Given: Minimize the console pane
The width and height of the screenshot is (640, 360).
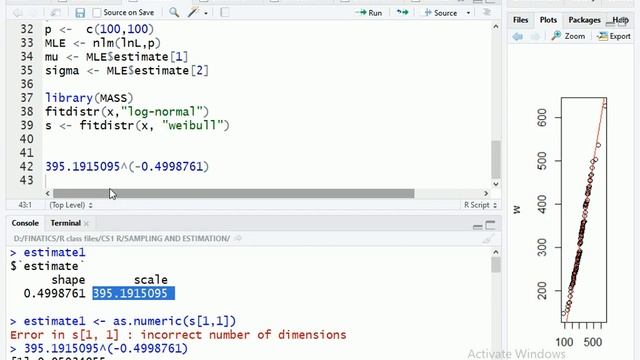Looking at the screenshot, I should point(478,226).
